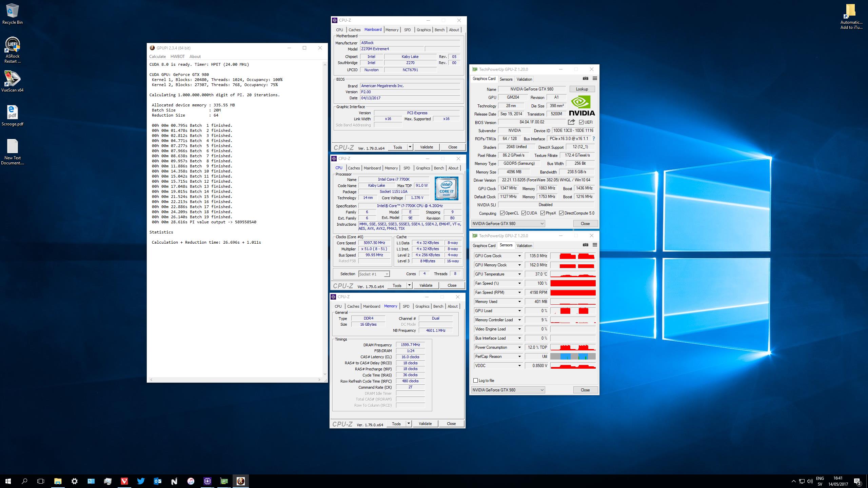Switch to GPU-Z via taskbar icon

click(224, 481)
